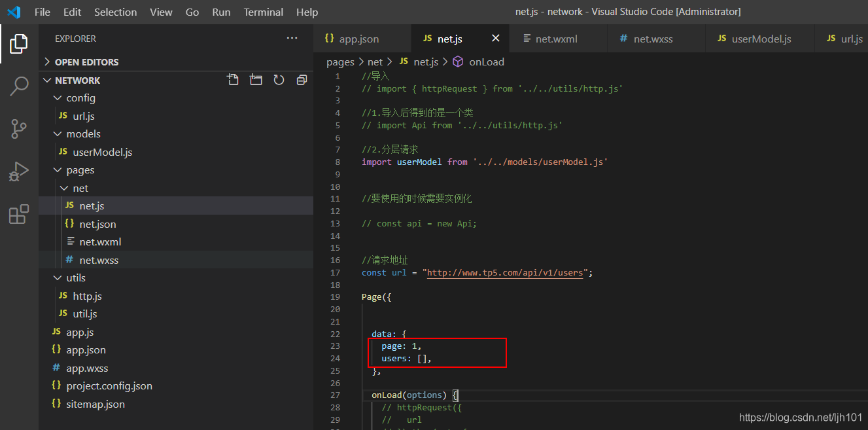
Task: Open the Extensions view
Action: pyautogui.click(x=19, y=214)
